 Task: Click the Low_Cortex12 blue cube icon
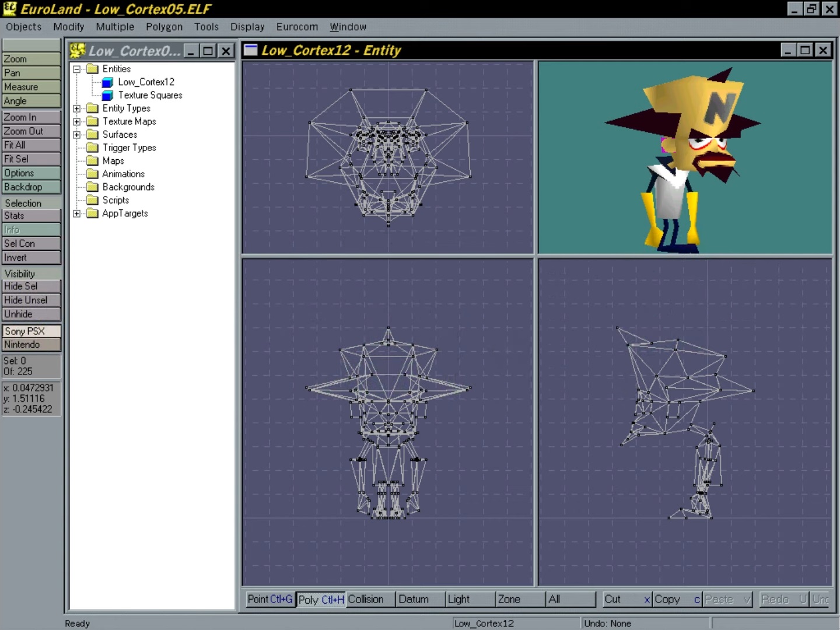pos(107,82)
